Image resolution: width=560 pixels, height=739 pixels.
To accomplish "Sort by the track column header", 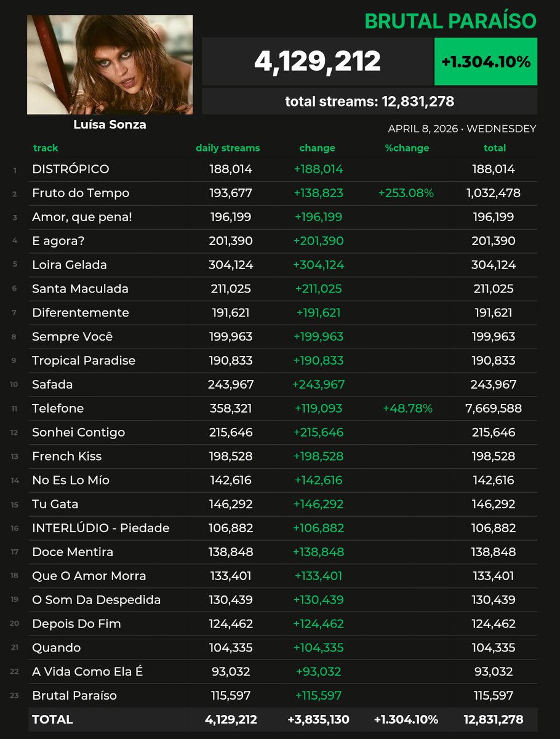I will click(46, 148).
